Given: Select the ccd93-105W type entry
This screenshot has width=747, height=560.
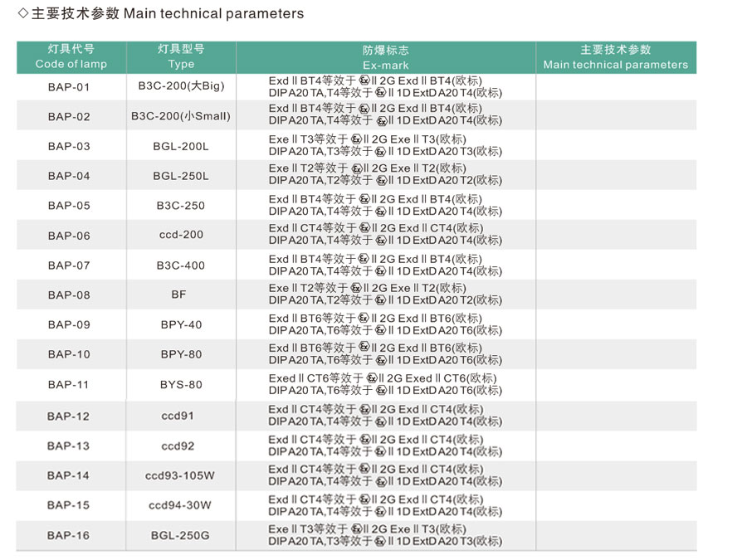Looking at the screenshot, I should coord(179,475).
